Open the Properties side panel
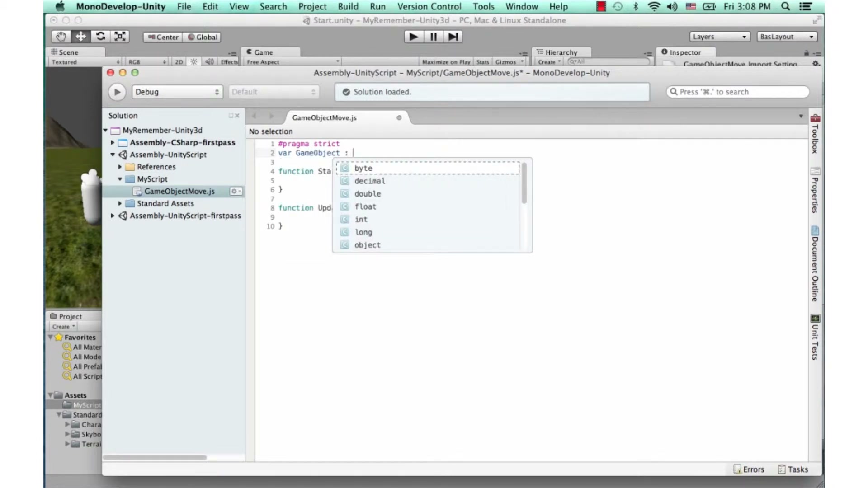This screenshot has width=868, height=488. pos(815,190)
